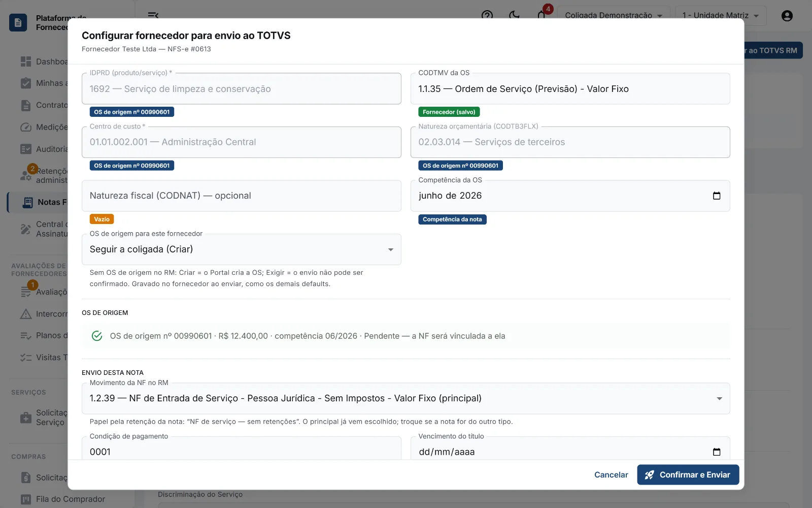
Task: Click the Fila do Comprador icon
Action: click(x=26, y=499)
